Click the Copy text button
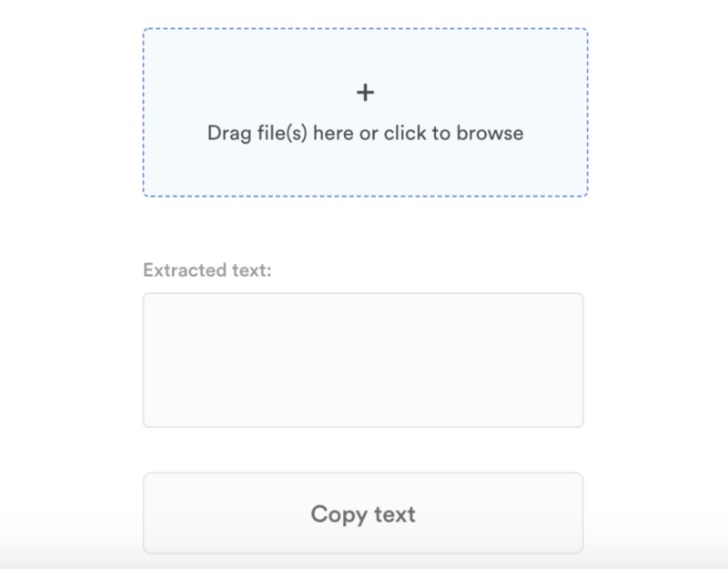The image size is (728, 569). pos(363,513)
